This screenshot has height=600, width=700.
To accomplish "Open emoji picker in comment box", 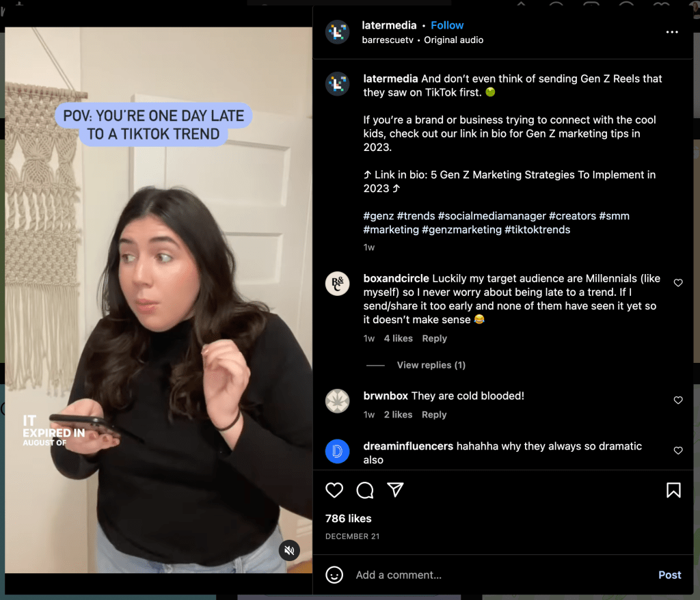I will pos(334,575).
